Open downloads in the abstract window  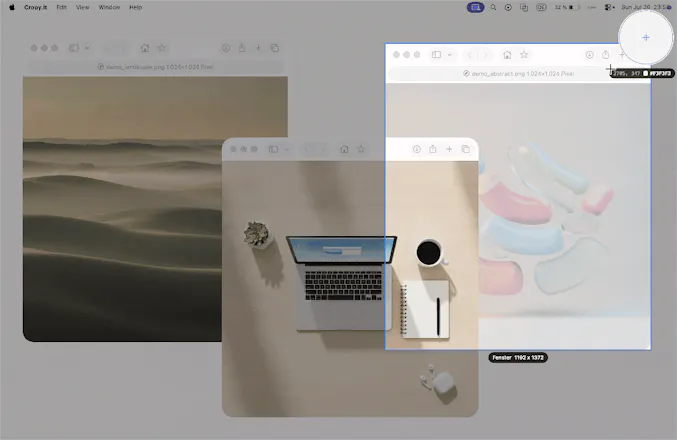point(589,55)
